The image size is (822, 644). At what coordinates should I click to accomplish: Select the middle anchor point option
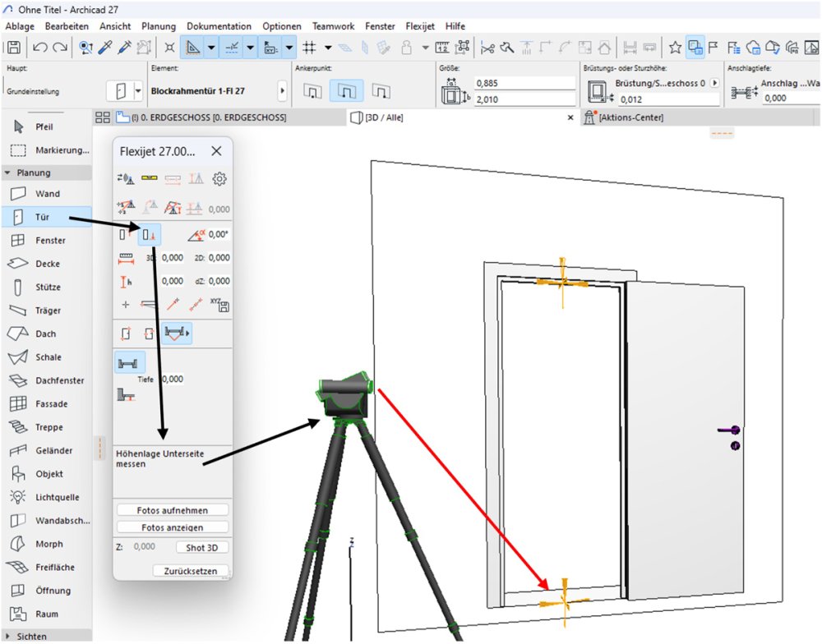tap(347, 91)
